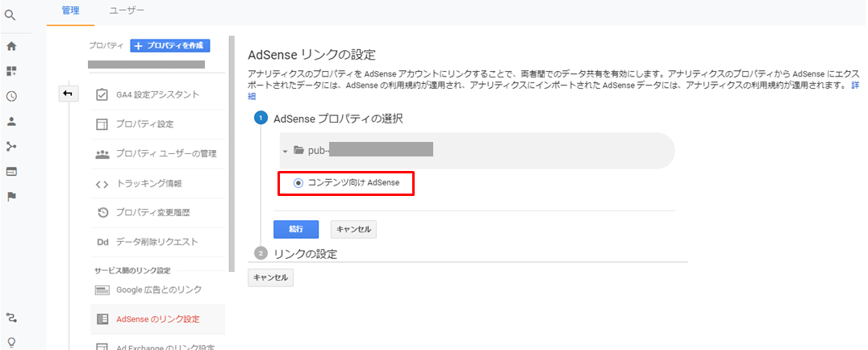Screen dimensions: 868x350
Task: Open the acquisition branching icon
Action: (x=11, y=147)
